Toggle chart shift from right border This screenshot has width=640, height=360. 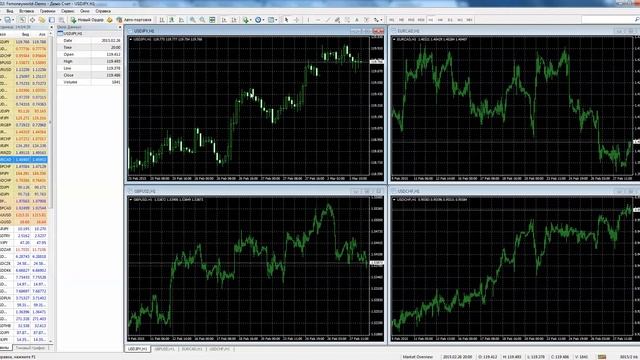(x=234, y=20)
